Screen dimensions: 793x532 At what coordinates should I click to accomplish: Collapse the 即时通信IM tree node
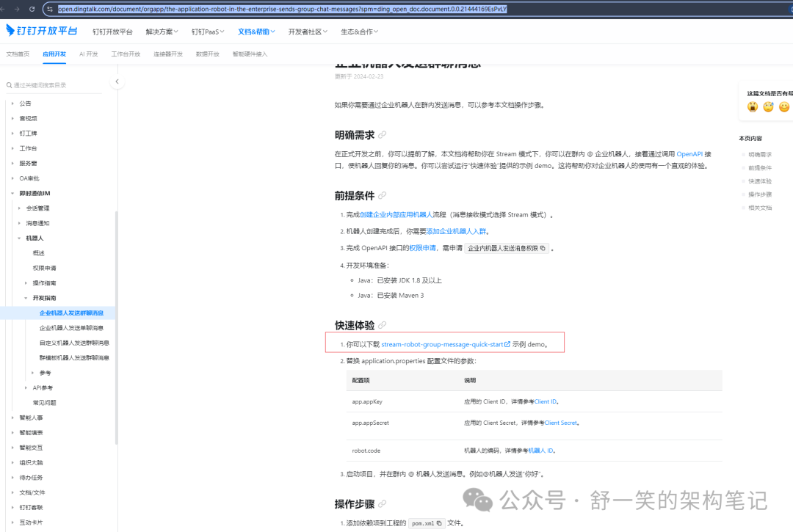click(x=12, y=193)
